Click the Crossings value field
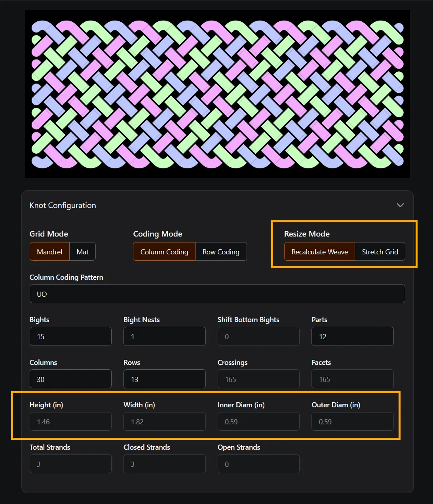This screenshot has height=504, width=433. 258,379
